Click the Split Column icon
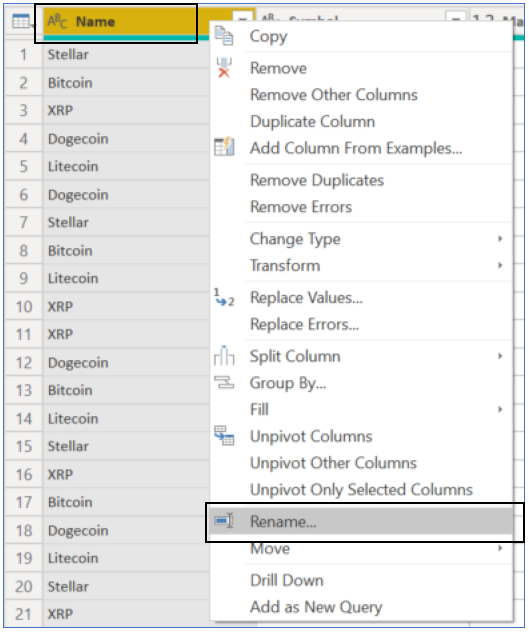529x633 pixels. (224, 356)
